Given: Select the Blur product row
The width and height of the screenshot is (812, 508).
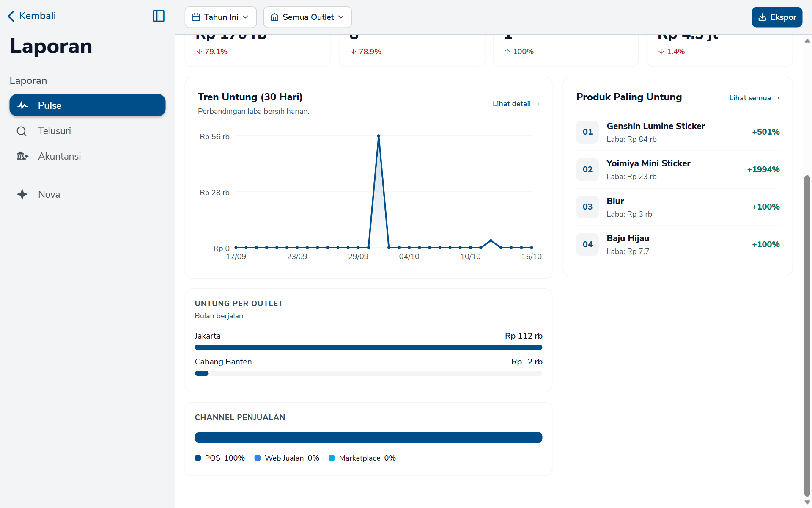Looking at the screenshot, I should pyautogui.click(x=678, y=207).
